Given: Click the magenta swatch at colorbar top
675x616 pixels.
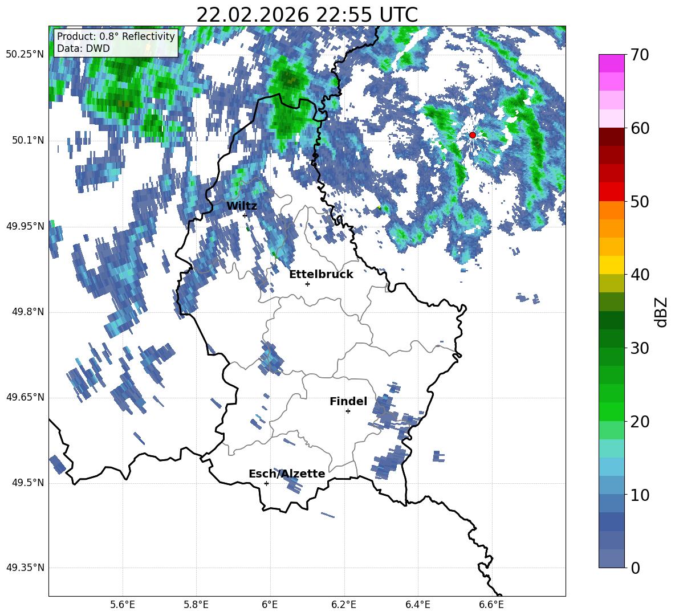Looking at the screenshot, I should point(611,63).
